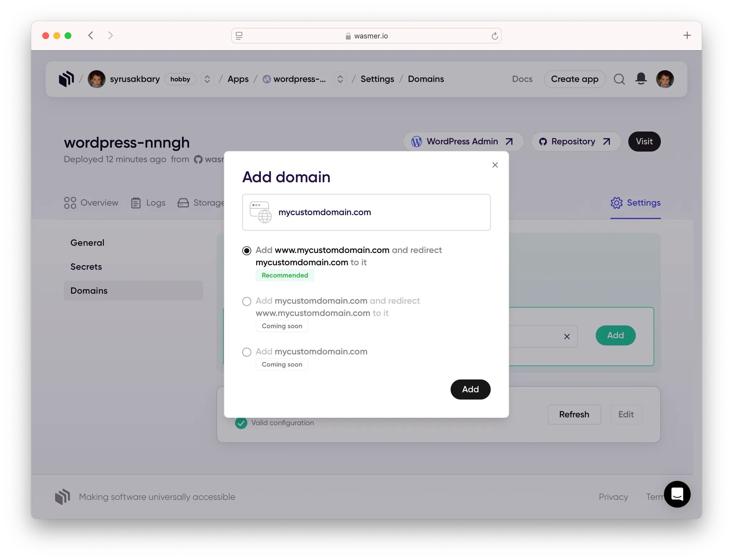
Task: Open the Wasmer logo home icon
Action: (66, 79)
